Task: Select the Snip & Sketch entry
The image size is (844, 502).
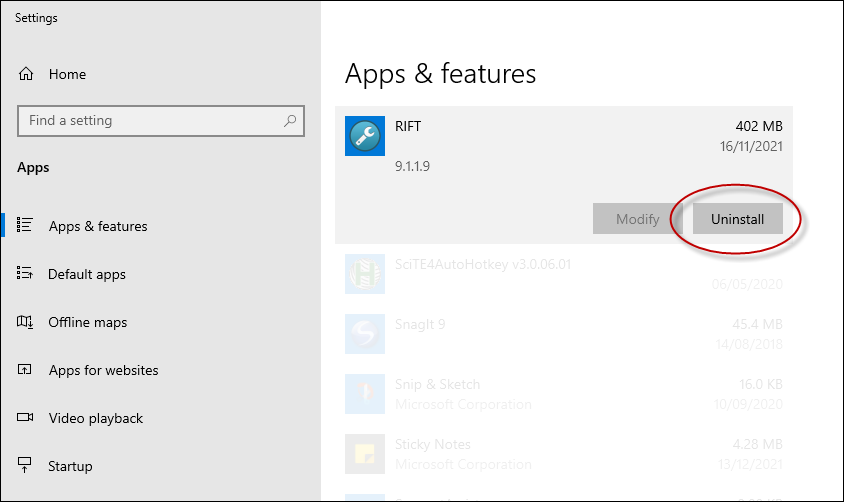Action: click(437, 384)
